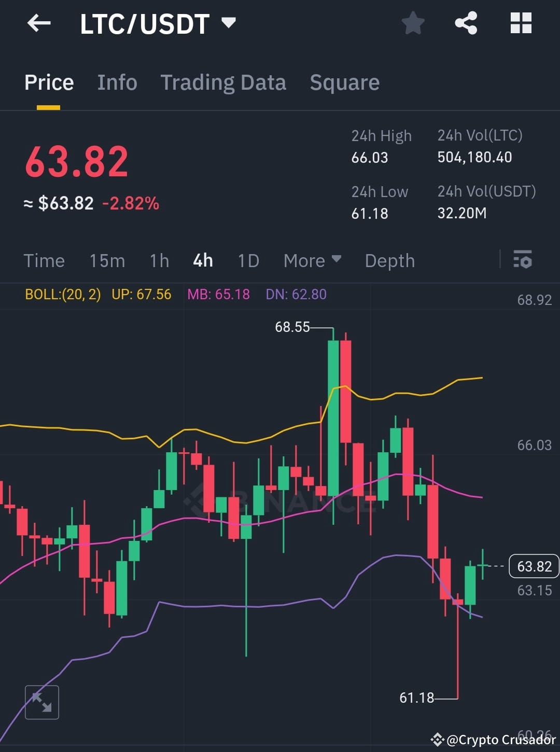560x752 pixels.
Task: Open Depth view of the order book
Action: pos(389,261)
